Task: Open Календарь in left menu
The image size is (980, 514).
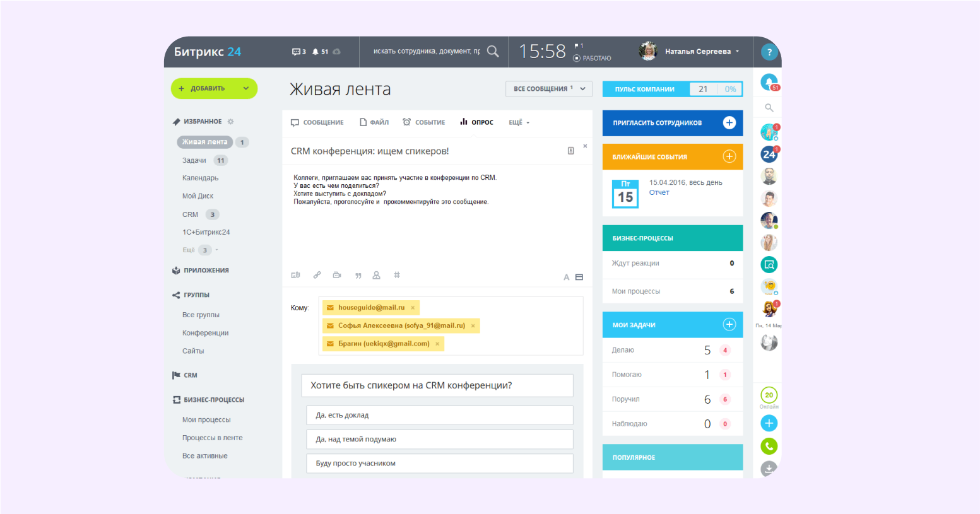Action: point(201,178)
